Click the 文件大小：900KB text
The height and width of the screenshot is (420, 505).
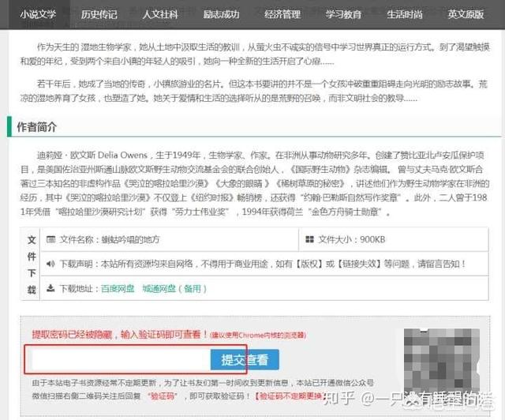click(352, 239)
